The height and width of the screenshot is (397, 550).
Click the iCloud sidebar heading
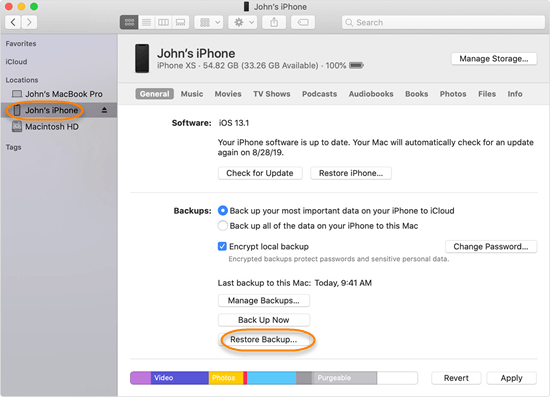point(16,62)
